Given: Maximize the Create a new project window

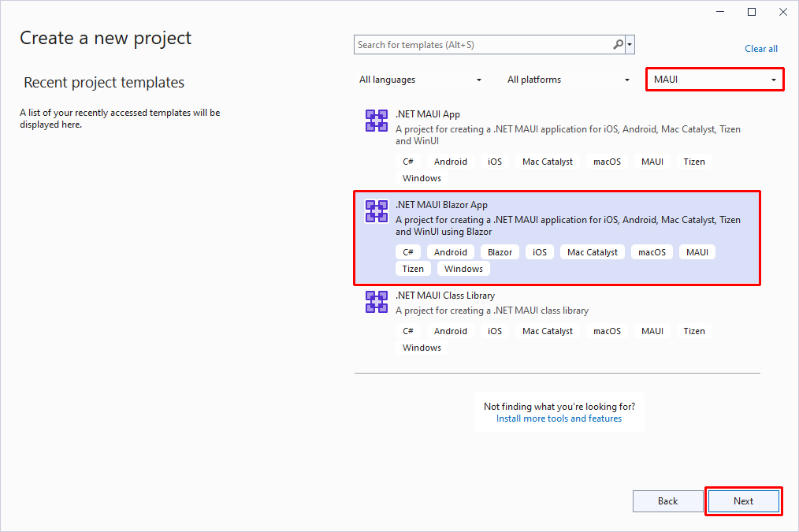Looking at the screenshot, I should point(752,12).
